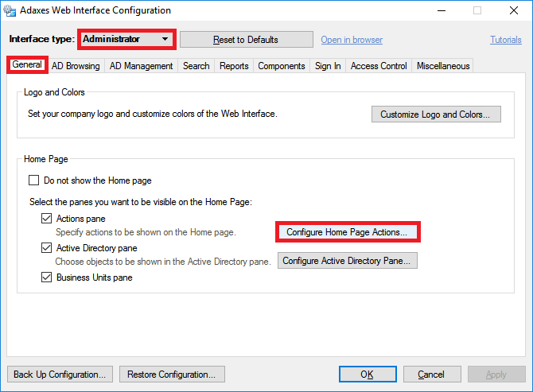Minimize the configuration window

click(x=442, y=10)
